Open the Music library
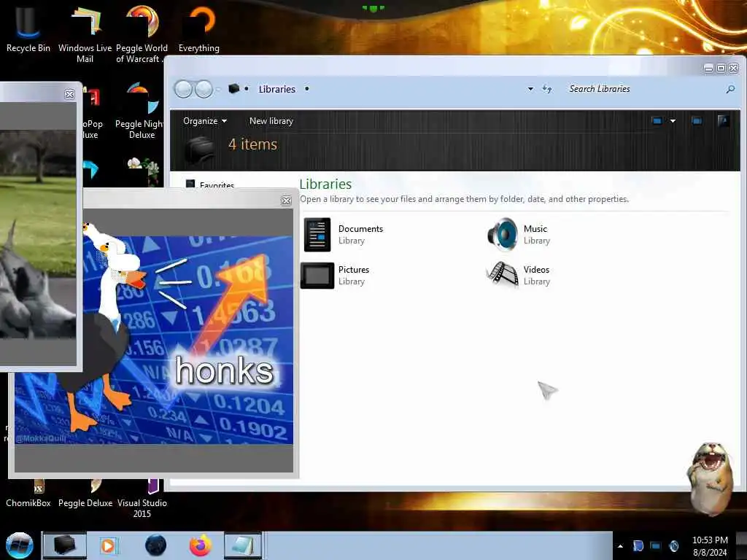The width and height of the screenshot is (747, 560). coord(519,234)
